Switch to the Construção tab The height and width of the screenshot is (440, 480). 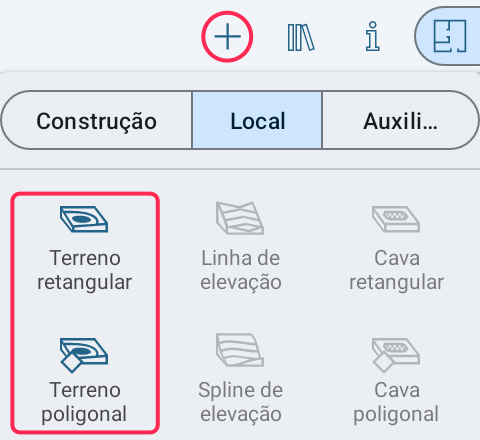pyautogui.click(x=97, y=120)
